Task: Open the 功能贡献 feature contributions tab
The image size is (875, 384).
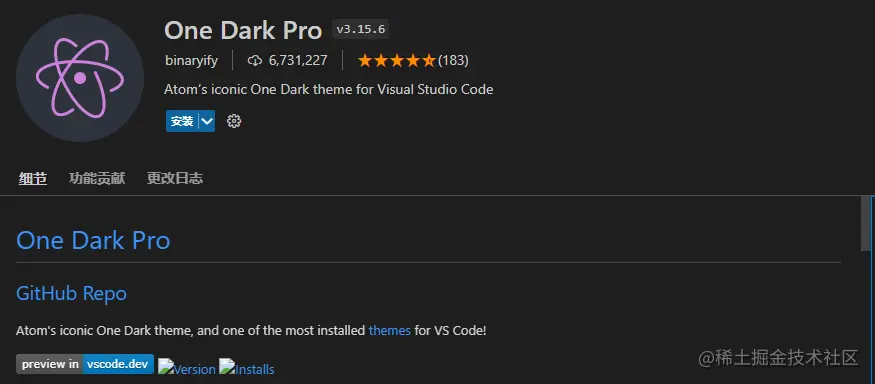Action: click(x=97, y=179)
